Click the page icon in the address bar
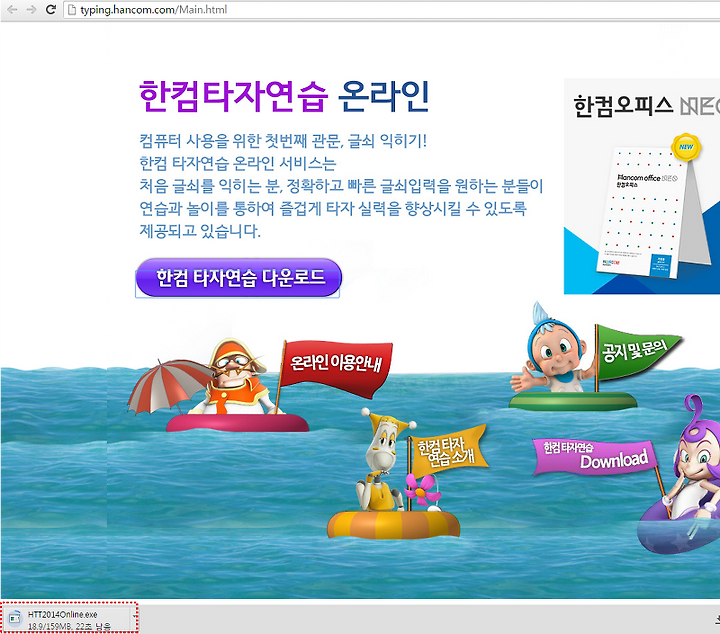The image size is (720, 634). pyautogui.click(x=72, y=10)
